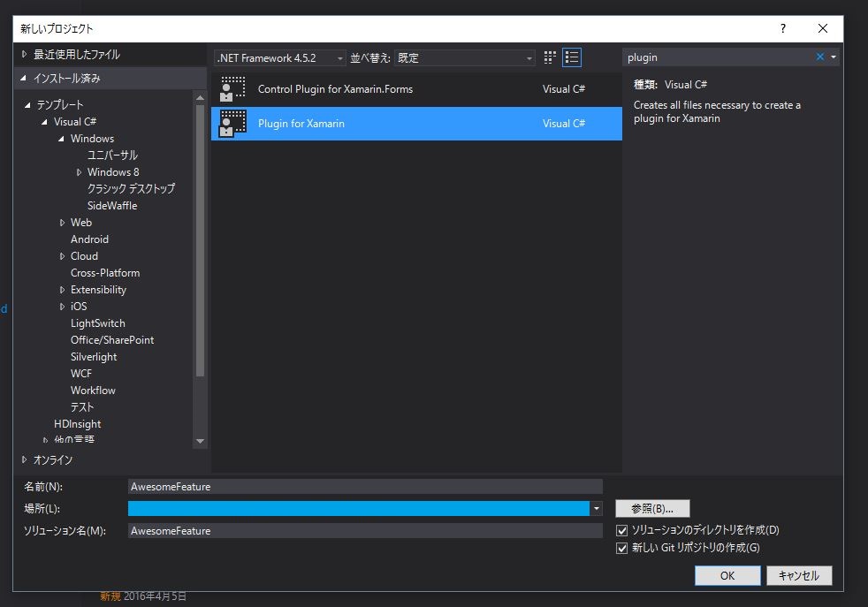Image resolution: width=868 pixels, height=607 pixels.
Task: Expand the オンライン section
Action: pos(24,459)
